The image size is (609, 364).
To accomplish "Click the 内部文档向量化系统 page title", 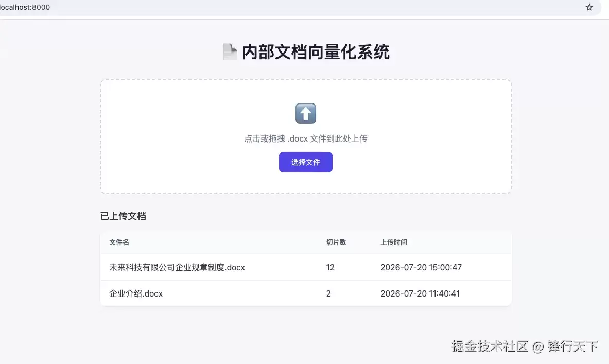I will (316, 52).
